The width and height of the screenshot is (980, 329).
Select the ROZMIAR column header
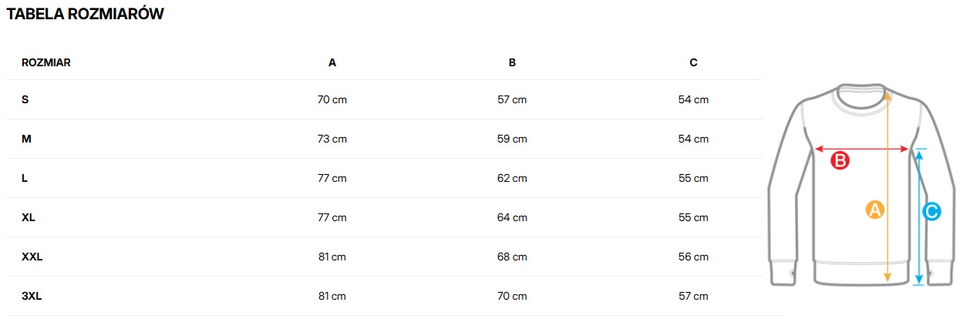click(x=46, y=62)
